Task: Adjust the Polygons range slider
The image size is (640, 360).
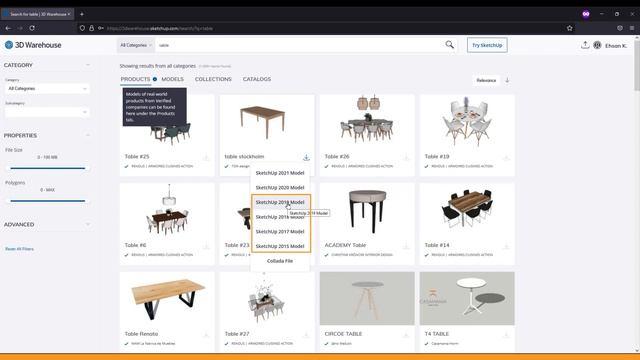Action: pyautogui.click(x=47, y=201)
